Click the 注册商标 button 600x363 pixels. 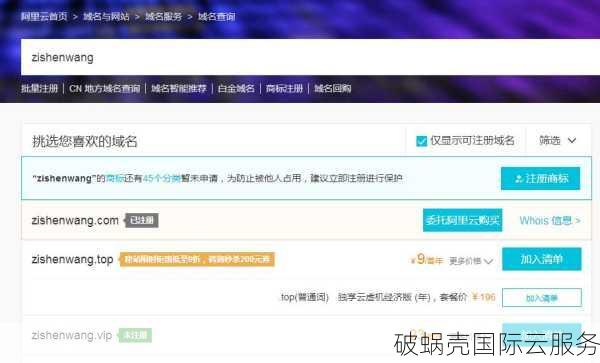click(540, 178)
